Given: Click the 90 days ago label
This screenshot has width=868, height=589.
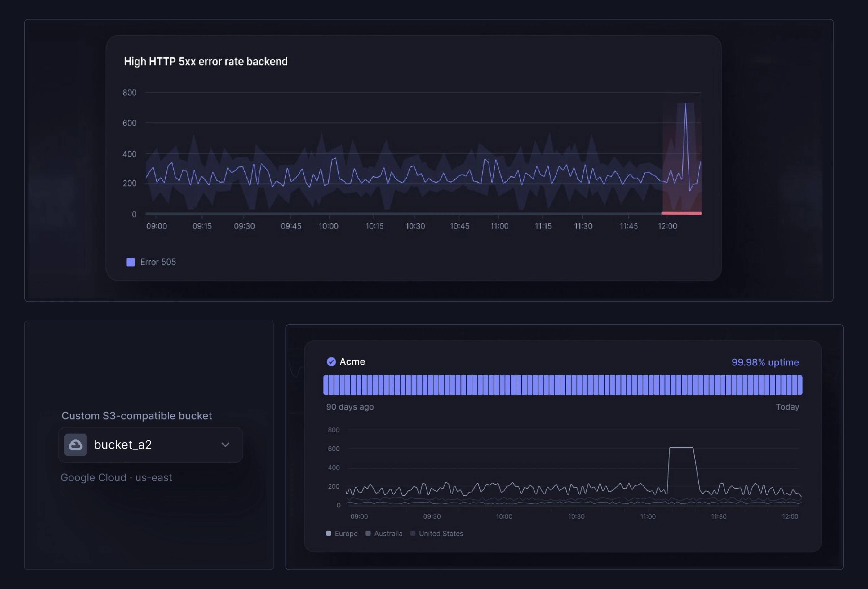Looking at the screenshot, I should point(350,407).
